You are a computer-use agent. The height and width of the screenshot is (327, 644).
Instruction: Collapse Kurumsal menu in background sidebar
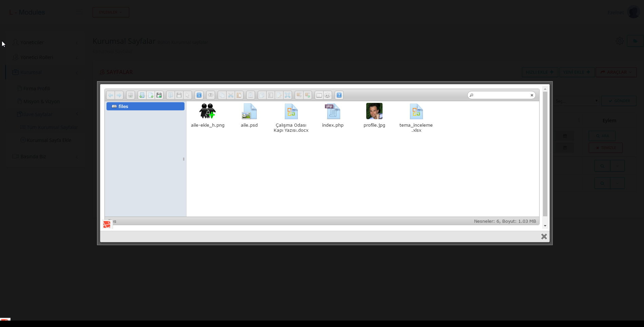coord(45,72)
